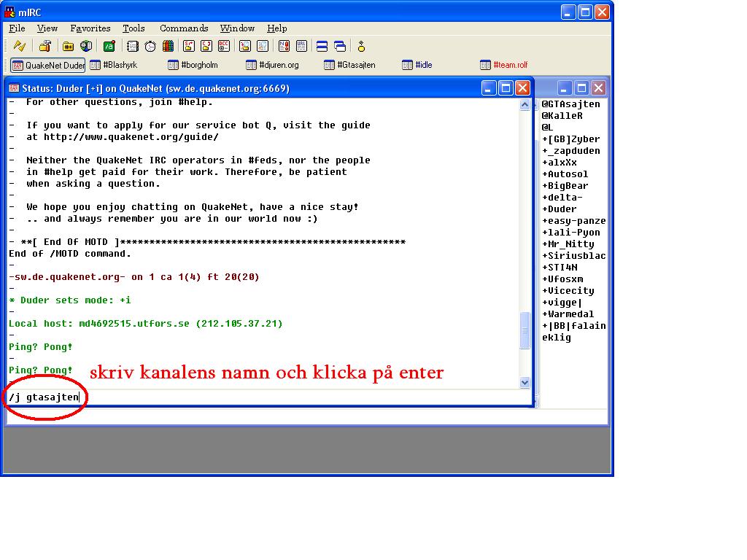Open the URL list toolbar icon
This screenshot has width=747, height=560.
click(x=301, y=46)
